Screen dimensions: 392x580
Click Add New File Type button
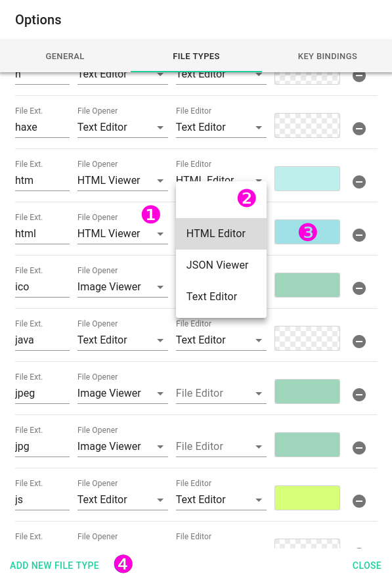tap(54, 565)
